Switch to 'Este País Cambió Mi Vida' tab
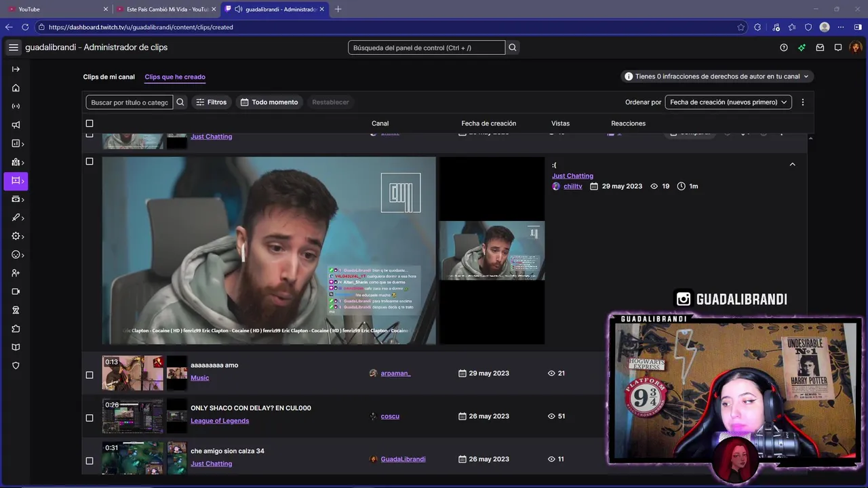Screen dimensions: 868x488 [166, 9]
